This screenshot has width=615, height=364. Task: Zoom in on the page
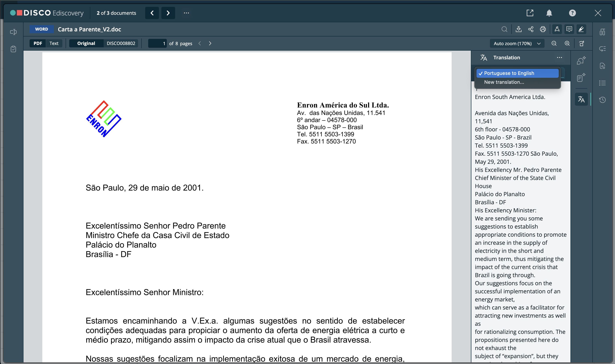coord(567,43)
